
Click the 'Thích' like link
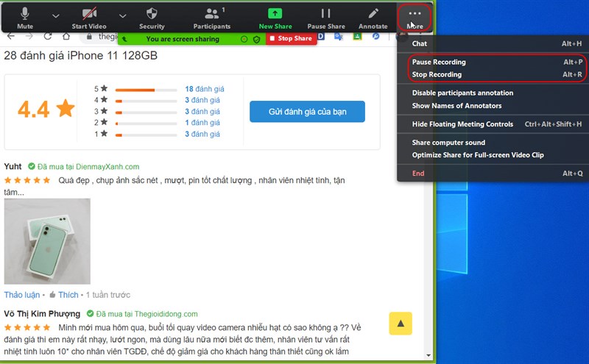click(68, 295)
